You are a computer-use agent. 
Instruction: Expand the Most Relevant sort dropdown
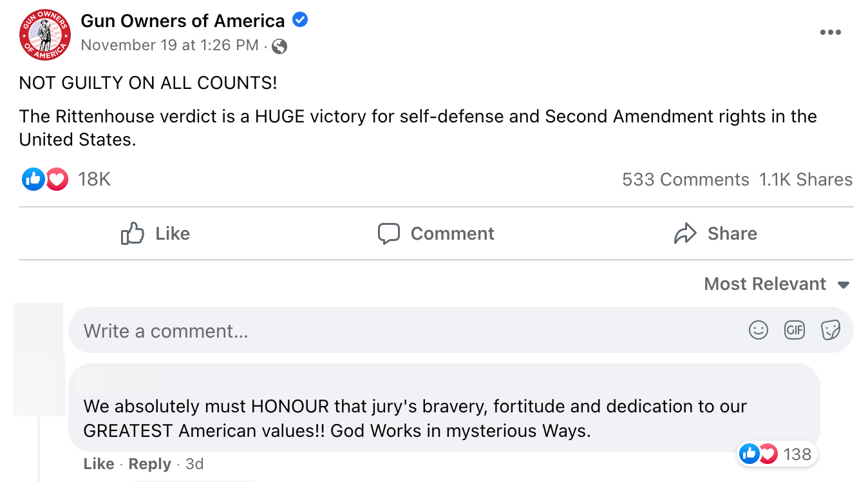pyautogui.click(x=777, y=284)
